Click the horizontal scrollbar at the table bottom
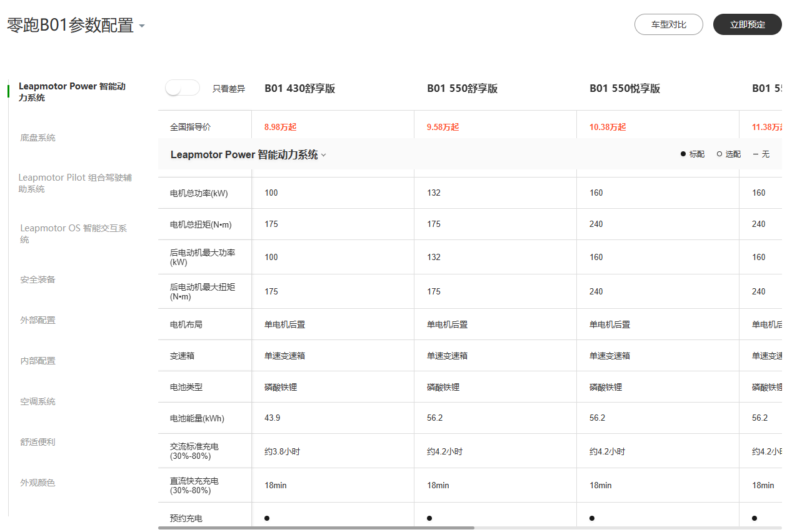Viewport: 802px width, 532px height. tap(316, 528)
